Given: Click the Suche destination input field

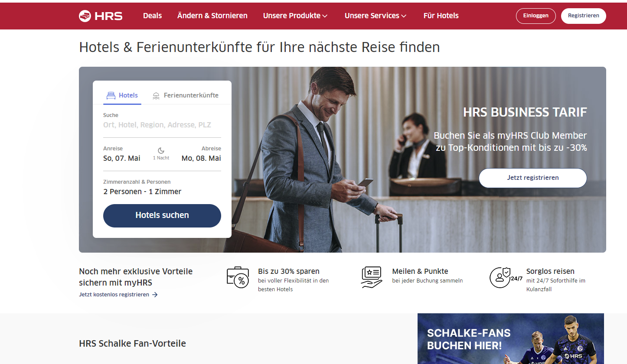Looking at the screenshot, I should (x=162, y=125).
